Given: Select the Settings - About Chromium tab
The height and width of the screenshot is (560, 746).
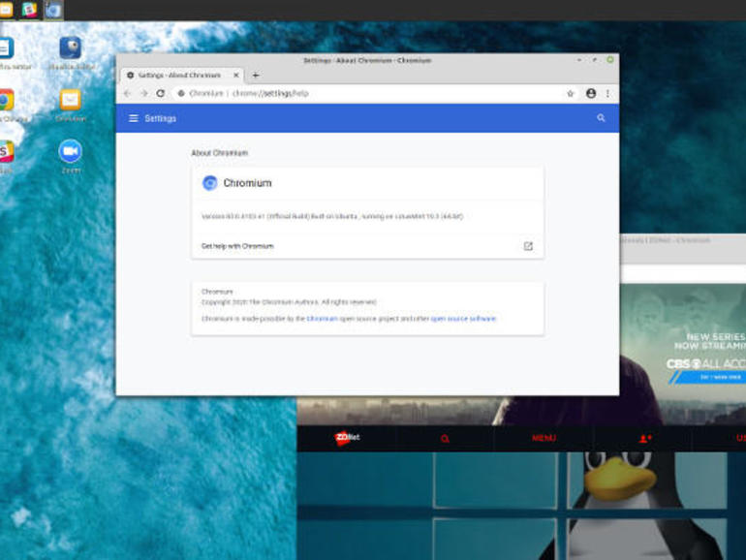Looking at the screenshot, I should coord(181,76).
